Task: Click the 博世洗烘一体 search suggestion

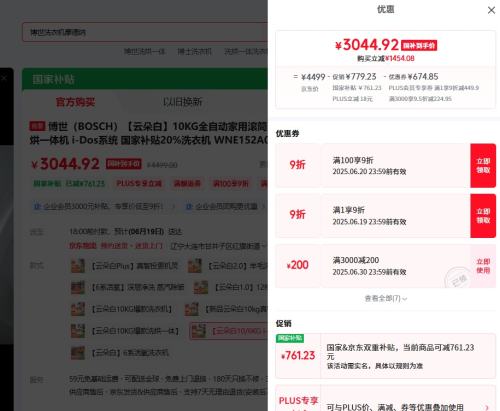Action: pos(144,51)
